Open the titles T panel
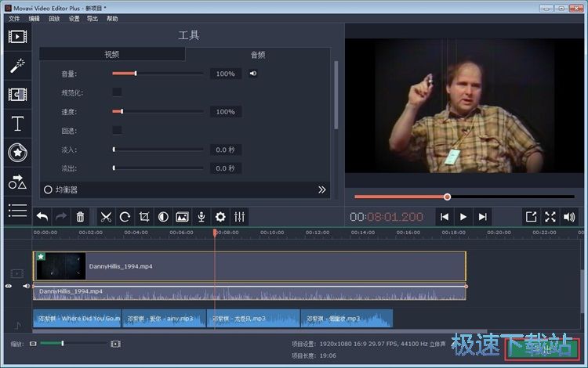The width and height of the screenshot is (588, 368). [x=17, y=124]
